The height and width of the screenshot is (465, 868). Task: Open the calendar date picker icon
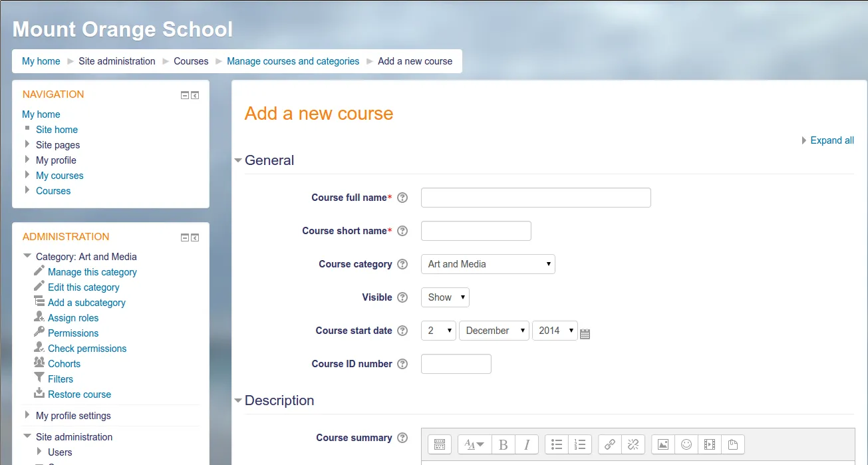coord(585,334)
